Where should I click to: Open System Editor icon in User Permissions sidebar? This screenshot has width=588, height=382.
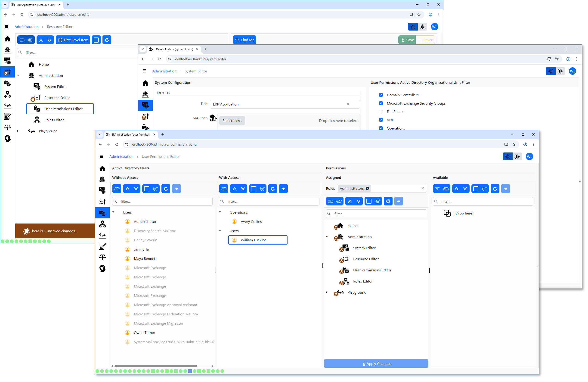pos(102,190)
